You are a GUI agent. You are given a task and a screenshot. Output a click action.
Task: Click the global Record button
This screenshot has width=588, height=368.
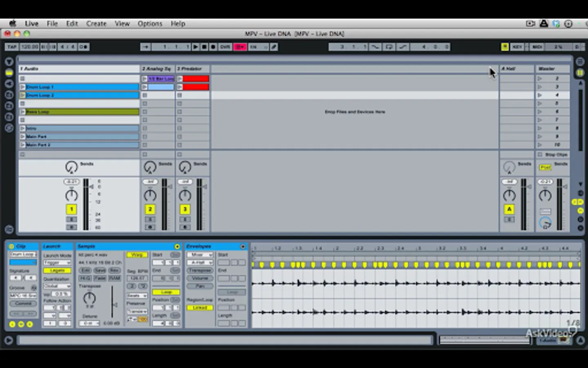[213, 47]
